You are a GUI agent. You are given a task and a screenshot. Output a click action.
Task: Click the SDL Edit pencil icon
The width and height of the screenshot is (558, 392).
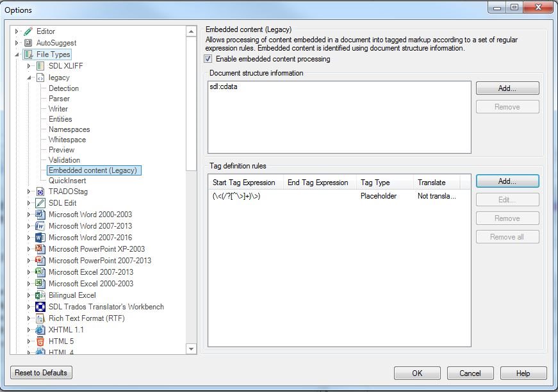tap(40, 203)
